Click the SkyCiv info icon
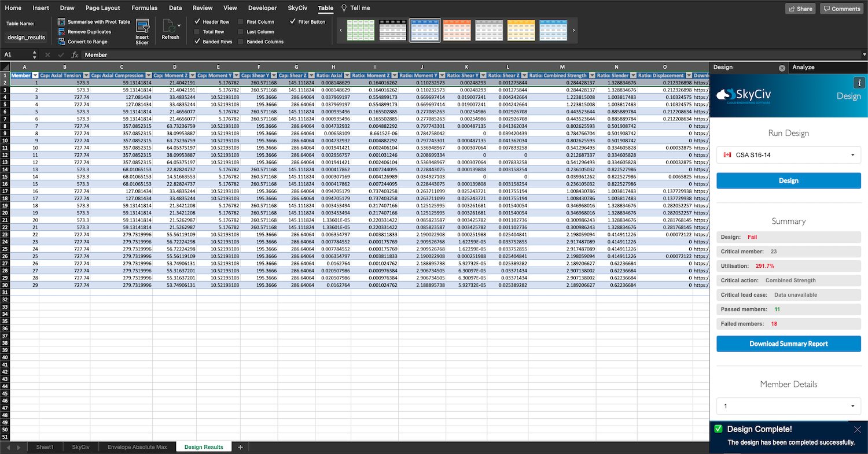The image size is (868, 454). click(x=859, y=83)
